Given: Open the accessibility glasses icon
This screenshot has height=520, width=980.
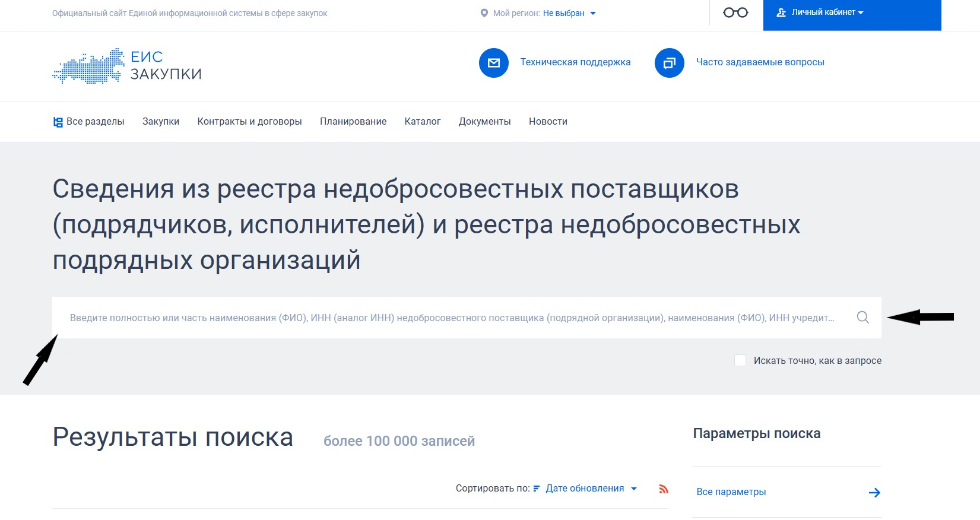Looking at the screenshot, I should pos(735,12).
